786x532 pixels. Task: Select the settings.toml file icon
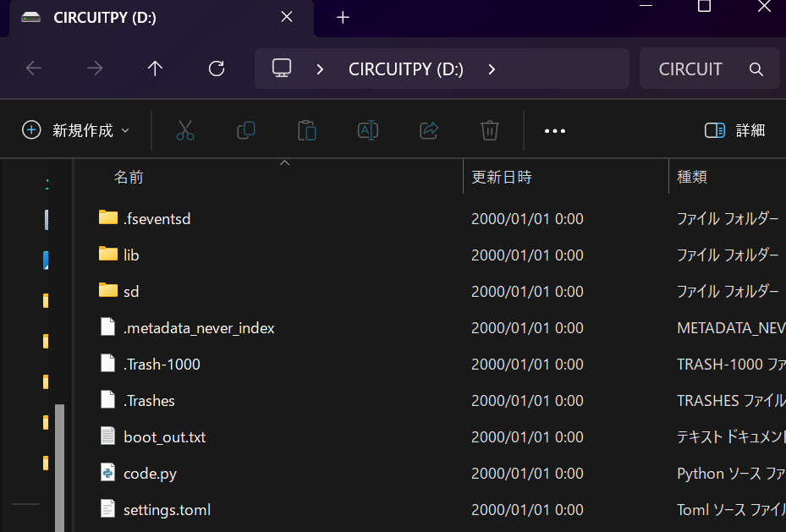click(107, 509)
